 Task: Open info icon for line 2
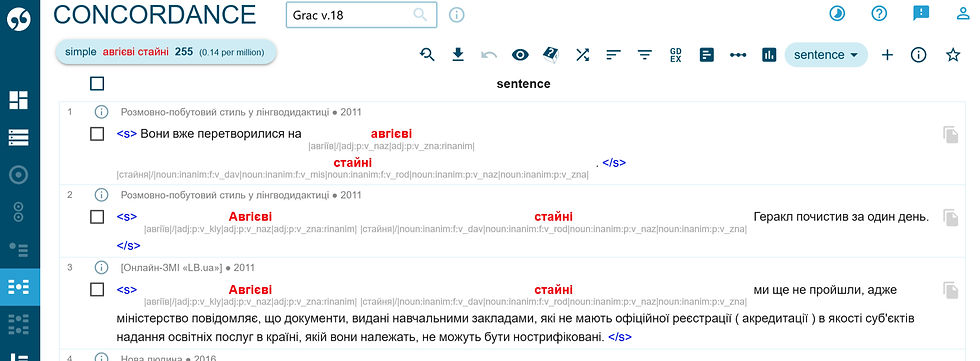[101, 195]
